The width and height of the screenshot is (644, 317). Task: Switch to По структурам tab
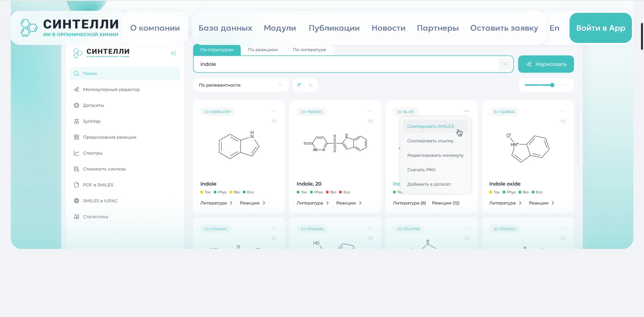[x=217, y=50]
